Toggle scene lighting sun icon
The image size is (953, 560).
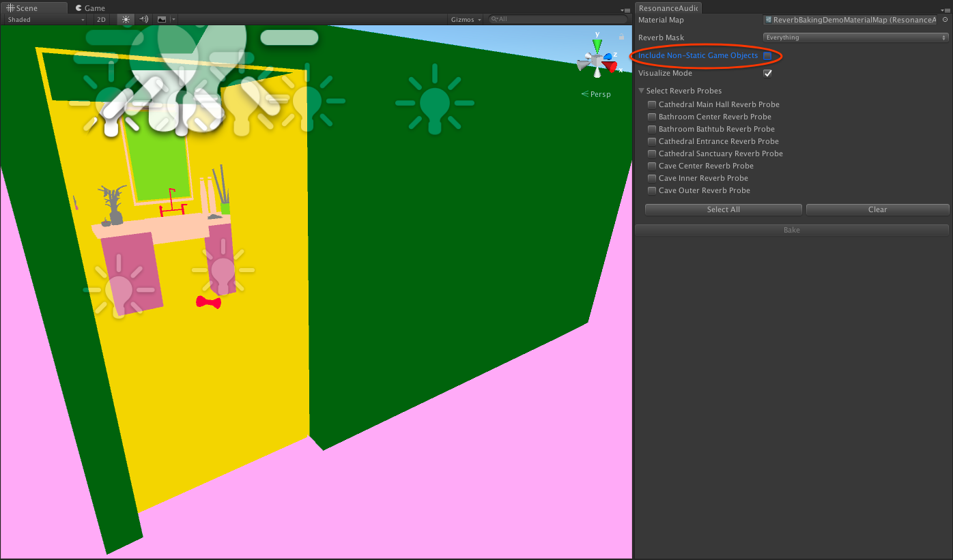pyautogui.click(x=126, y=20)
